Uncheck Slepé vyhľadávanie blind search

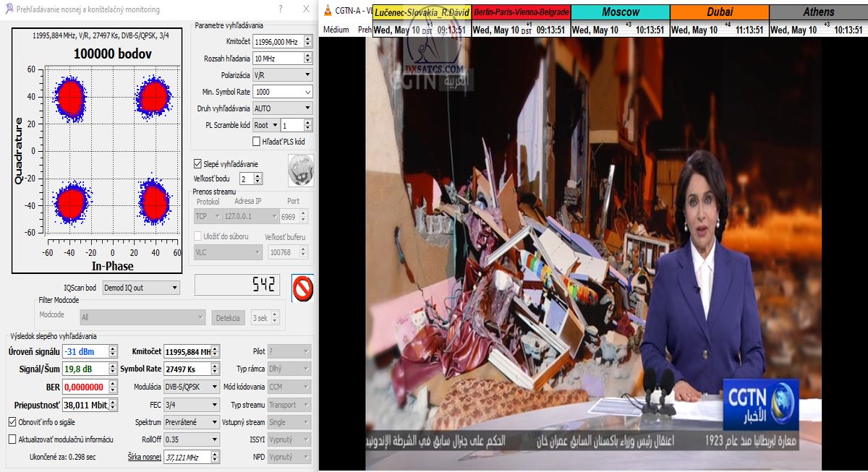(x=197, y=164)
